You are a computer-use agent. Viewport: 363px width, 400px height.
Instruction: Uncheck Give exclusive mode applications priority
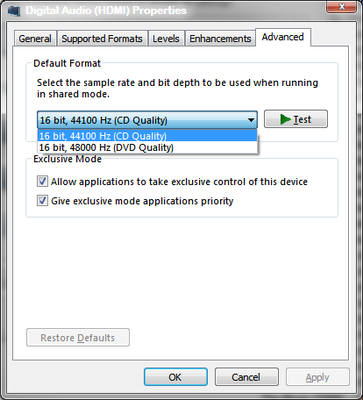click(x=42, y=201)
